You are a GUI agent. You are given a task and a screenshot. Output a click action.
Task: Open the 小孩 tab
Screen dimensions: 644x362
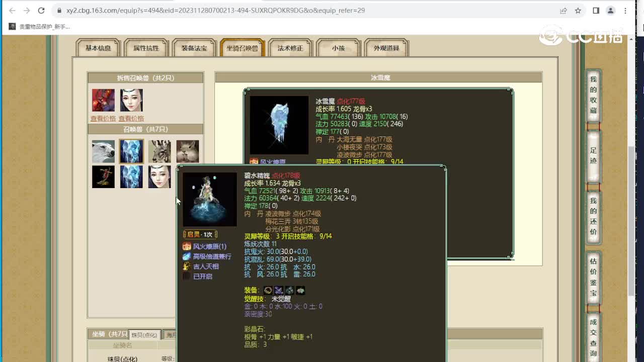pyautogui.click(x=338, y=48)
